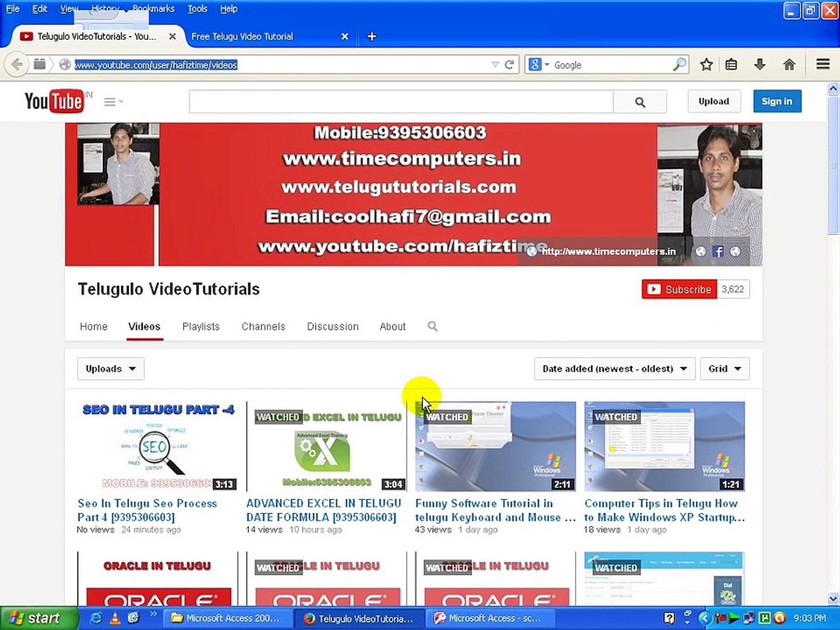The width and height of the screenshot is (840, 630).
Task: Click the page scrollbar up arrow
Action: [x=833, y=89]
